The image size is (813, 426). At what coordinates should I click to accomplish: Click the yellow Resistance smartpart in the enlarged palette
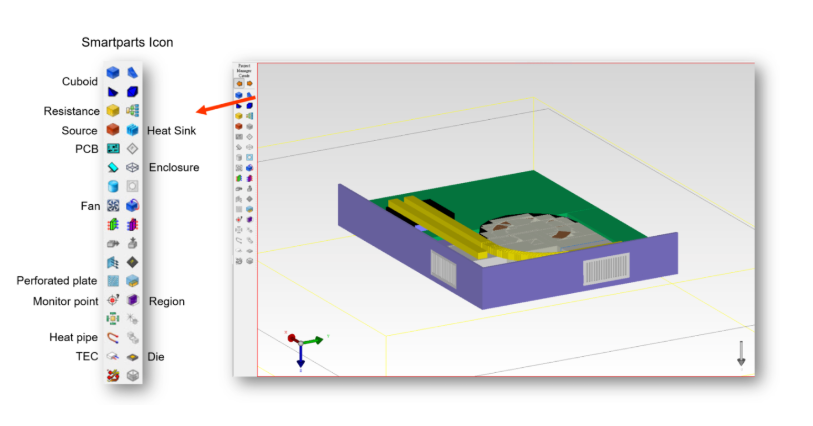click(113, 110)
